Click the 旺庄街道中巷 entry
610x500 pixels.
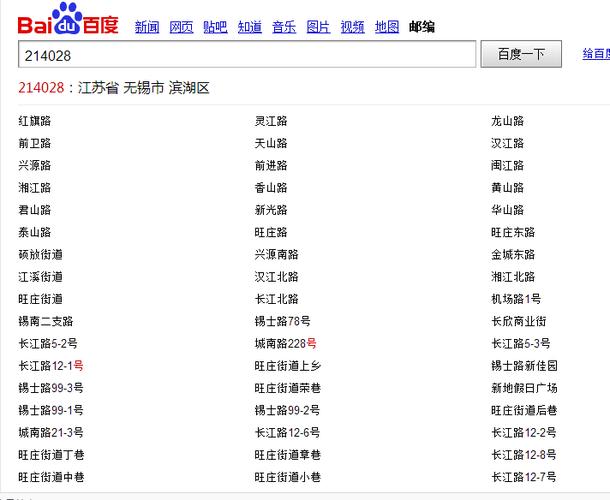[51, 477]
